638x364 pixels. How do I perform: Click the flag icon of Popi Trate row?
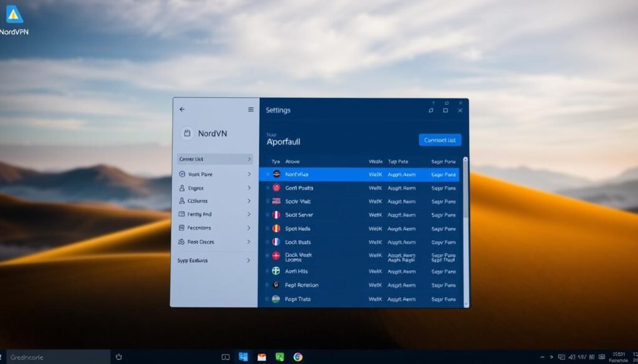pos(276,299)
